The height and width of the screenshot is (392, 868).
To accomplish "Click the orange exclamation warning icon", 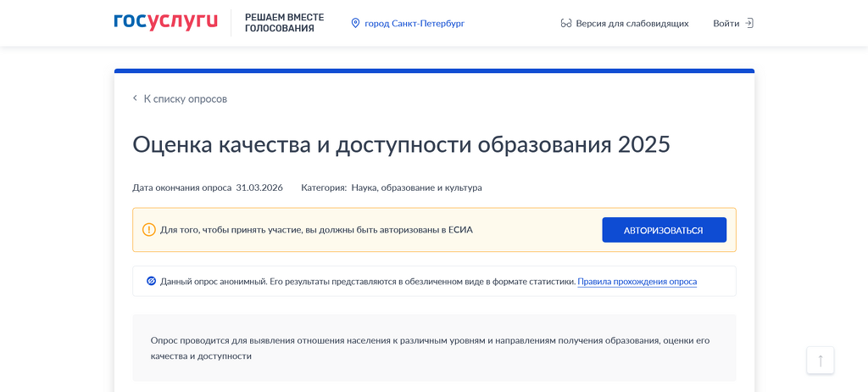I will pyautogui.click(x=149, y=230).
